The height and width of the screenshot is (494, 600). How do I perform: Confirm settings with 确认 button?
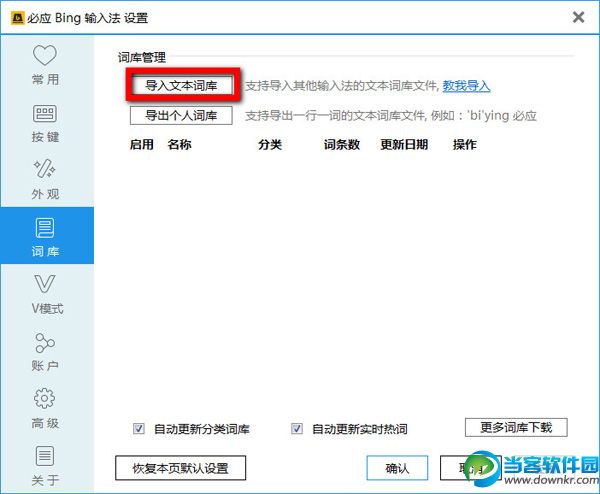point(397,468)
